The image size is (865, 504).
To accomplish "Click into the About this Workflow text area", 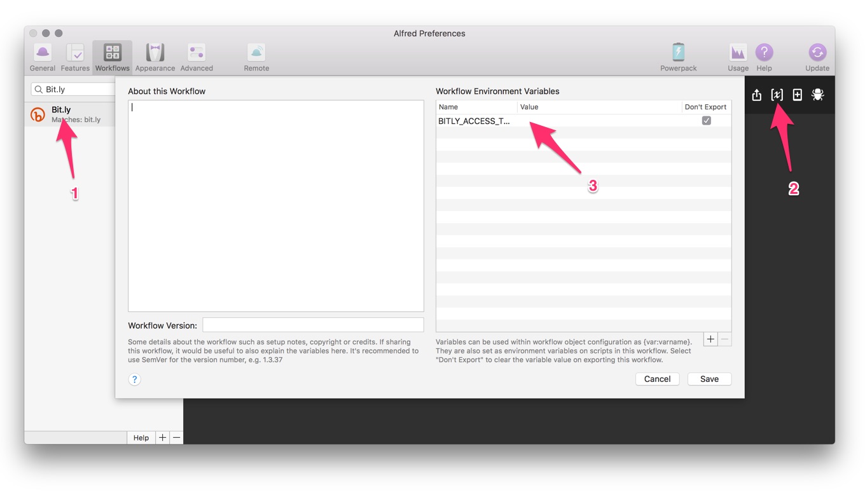I will [276, 206].
